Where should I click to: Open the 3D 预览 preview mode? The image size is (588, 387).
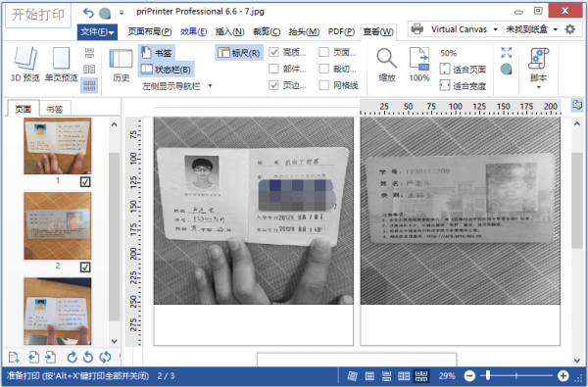(25, 65)
